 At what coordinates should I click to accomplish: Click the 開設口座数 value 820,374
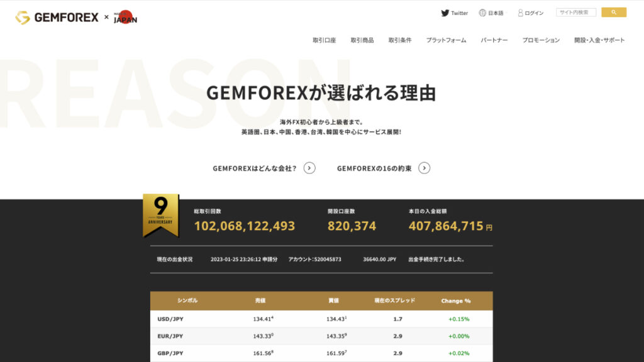pos(352,226)
